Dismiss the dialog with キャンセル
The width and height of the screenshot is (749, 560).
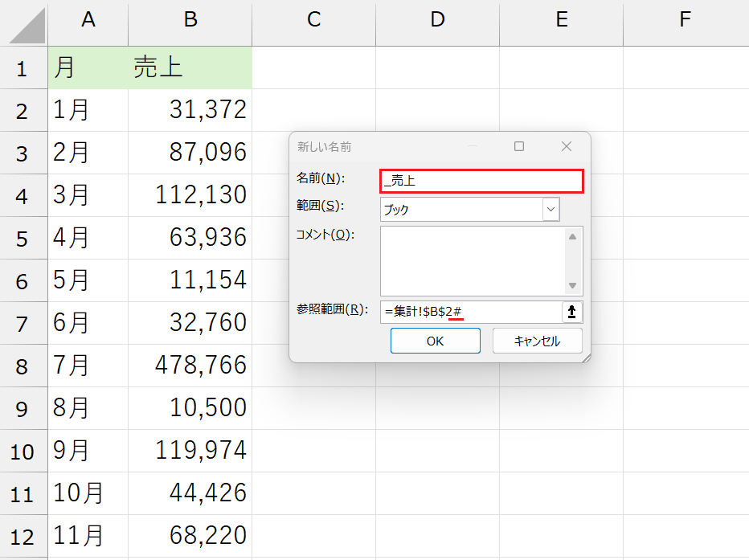click(x=537, y=341)
